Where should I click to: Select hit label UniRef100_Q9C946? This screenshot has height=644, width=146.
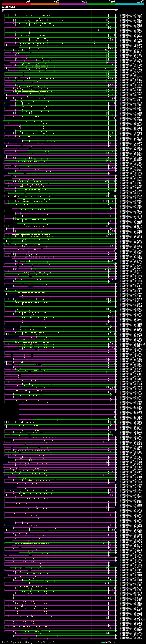[x=131, y=492]
